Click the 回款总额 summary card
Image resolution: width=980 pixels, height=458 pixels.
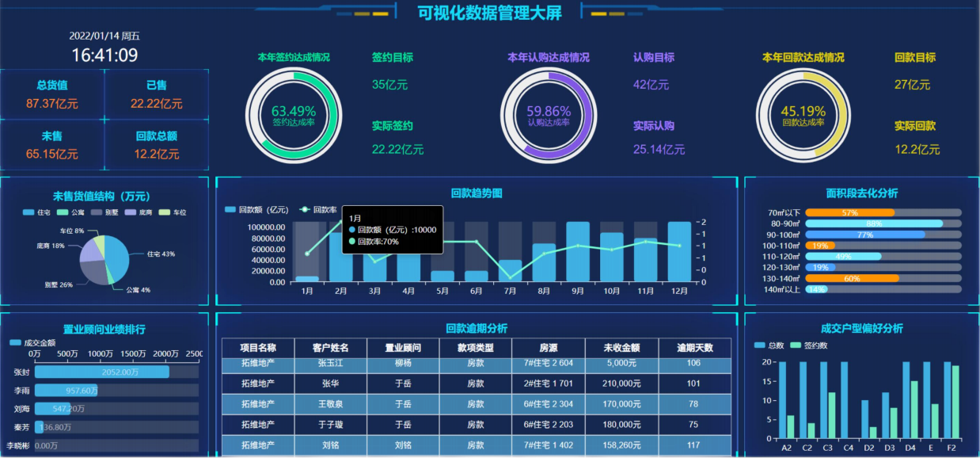coord(156,145)
